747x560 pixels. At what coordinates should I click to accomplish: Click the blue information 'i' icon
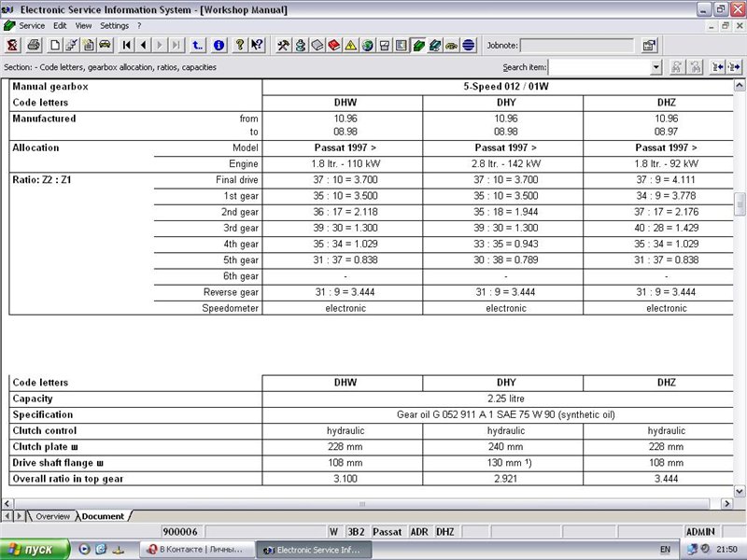[x=218, y=45]
